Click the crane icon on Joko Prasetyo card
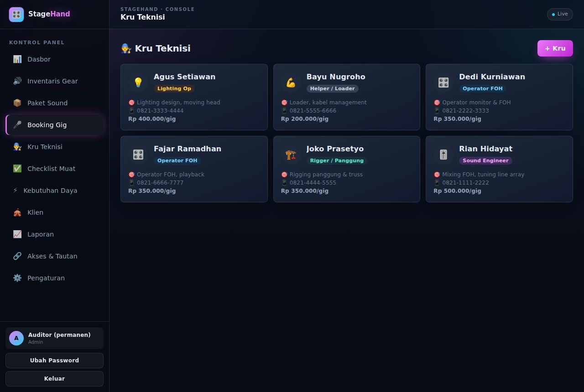 point(291,155)
